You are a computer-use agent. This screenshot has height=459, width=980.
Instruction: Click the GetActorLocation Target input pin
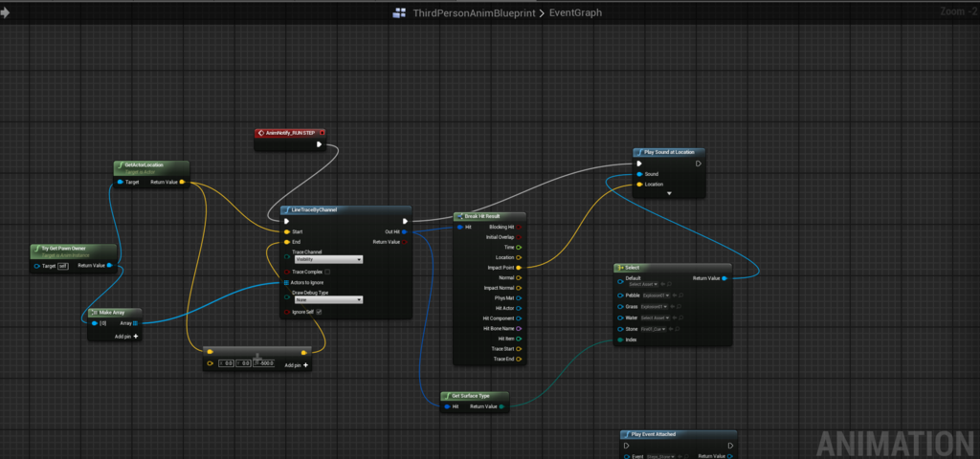pyautogui.click(x=120, y=183)
